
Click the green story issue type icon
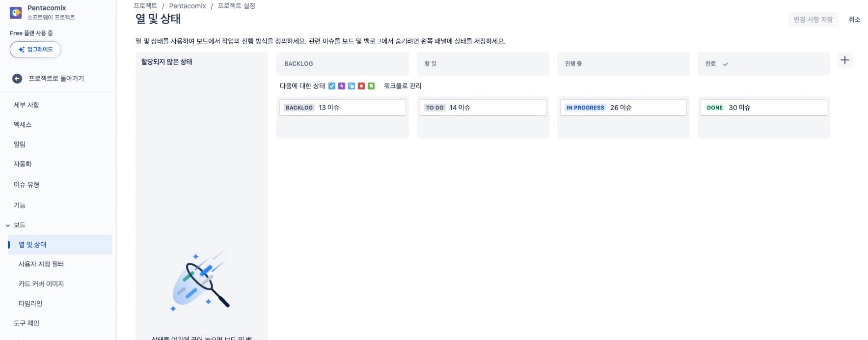click(371, 86)
